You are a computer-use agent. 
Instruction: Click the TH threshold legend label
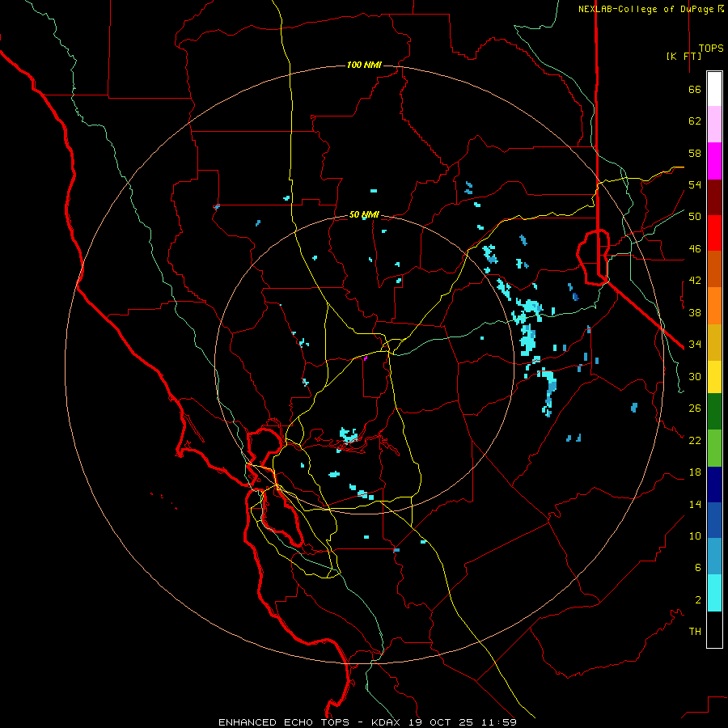point(695,632)
